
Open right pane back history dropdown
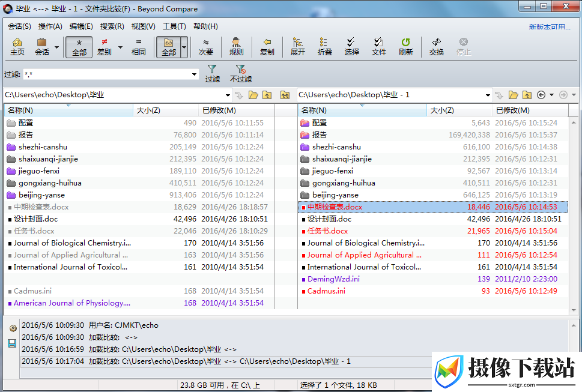click(x=551, y=95)
